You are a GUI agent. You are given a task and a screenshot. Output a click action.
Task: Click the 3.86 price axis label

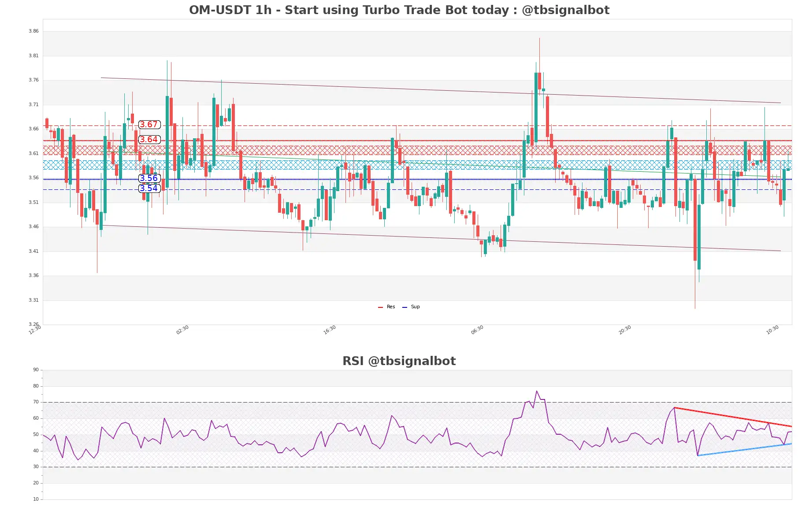coord(33,31)
